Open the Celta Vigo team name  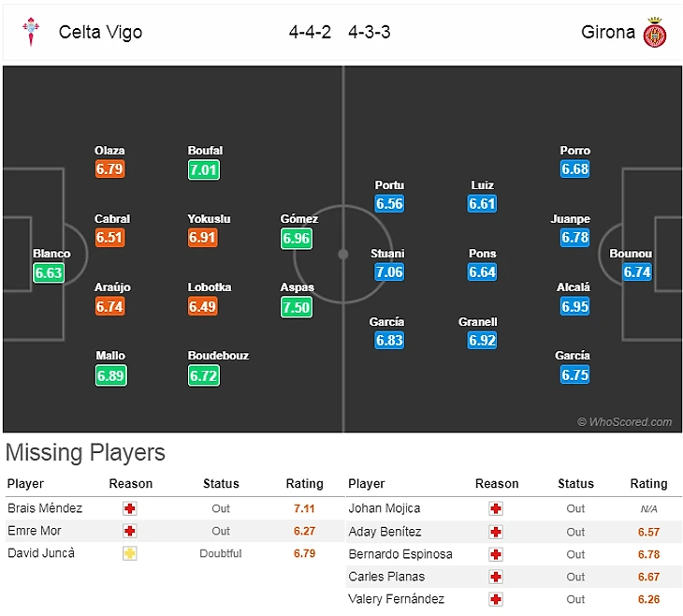pos(100,33)
